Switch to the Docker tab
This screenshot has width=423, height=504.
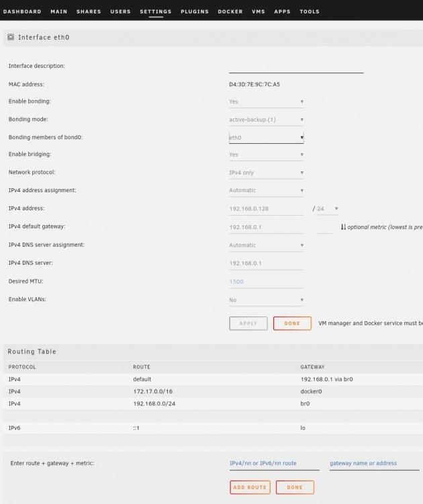pyautogui.click(x=230, y=11)
